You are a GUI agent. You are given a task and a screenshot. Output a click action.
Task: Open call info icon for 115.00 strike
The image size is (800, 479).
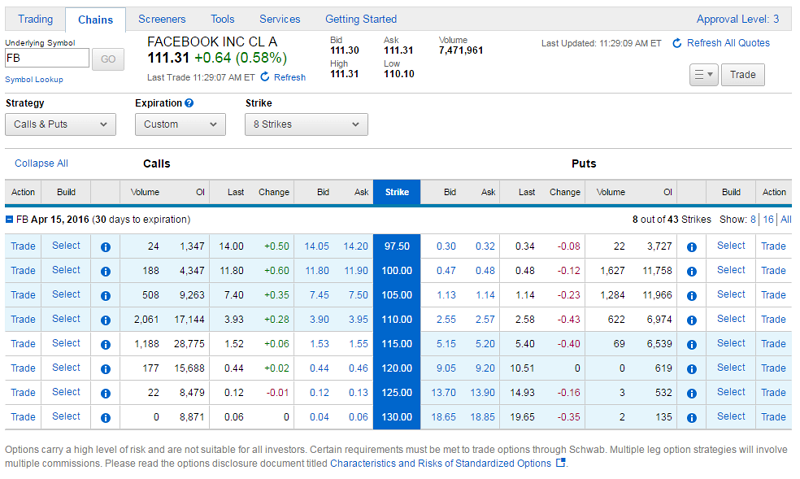(x=106, y=345)
